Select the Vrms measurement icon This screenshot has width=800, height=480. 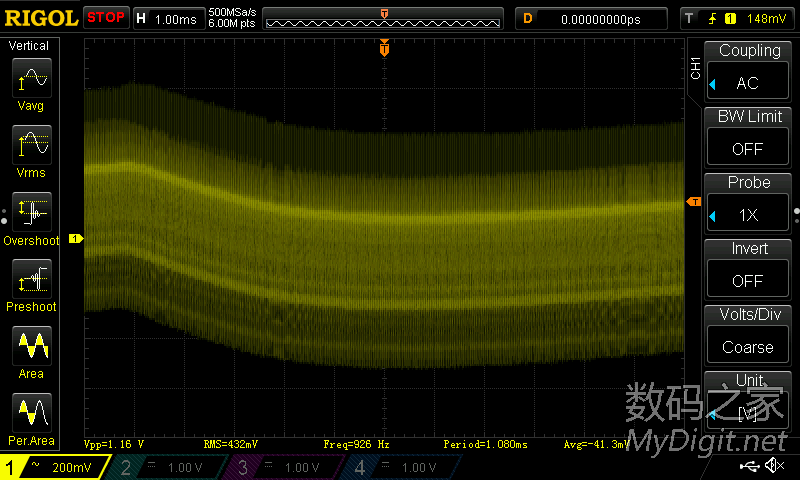(x=32, y=145)
